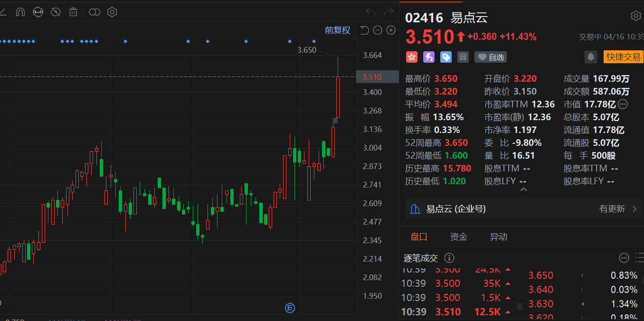
Task: Click the redo arrow in chart toolbar
Action: (x=389, y=12)
